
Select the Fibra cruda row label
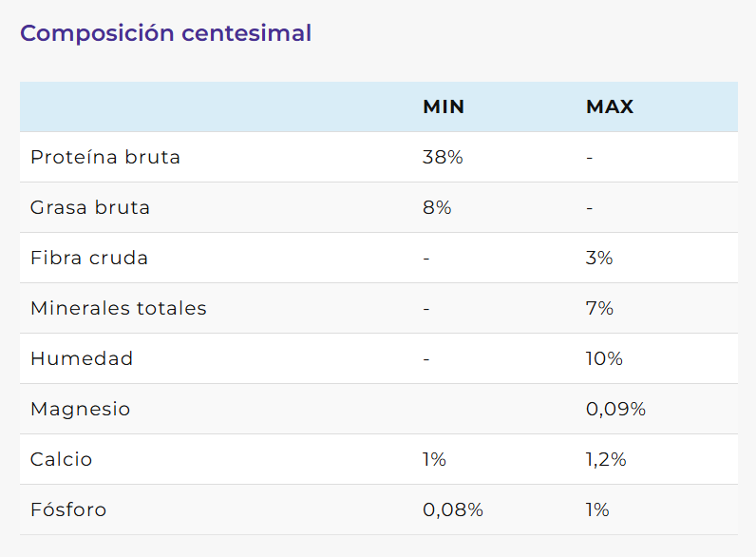pos(89,259)
